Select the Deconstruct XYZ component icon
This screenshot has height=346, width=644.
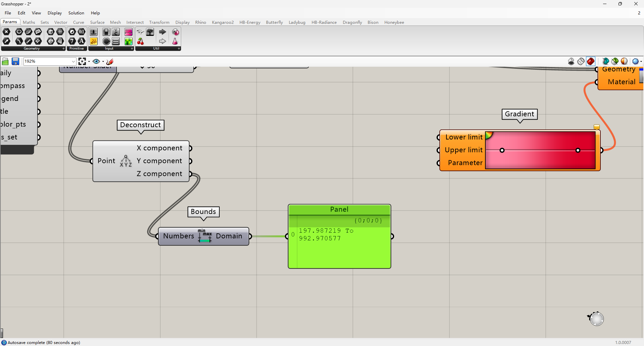click(126, 161)
